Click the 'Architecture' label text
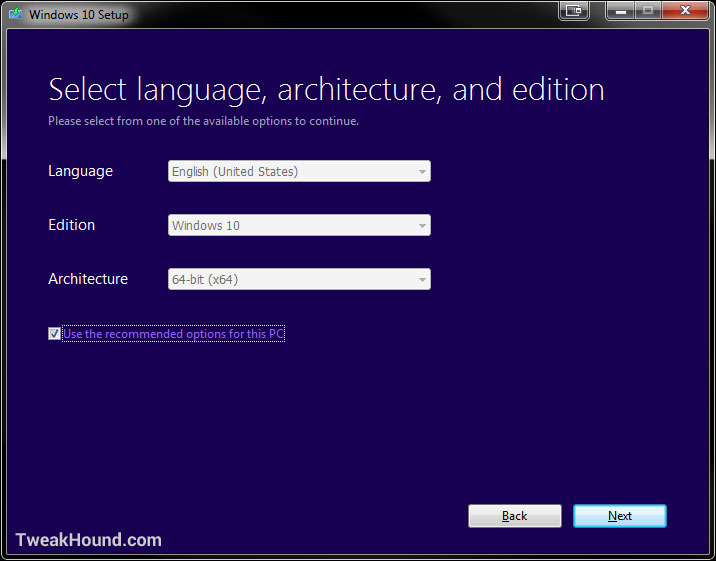716x561 pixels. [88, 278]
